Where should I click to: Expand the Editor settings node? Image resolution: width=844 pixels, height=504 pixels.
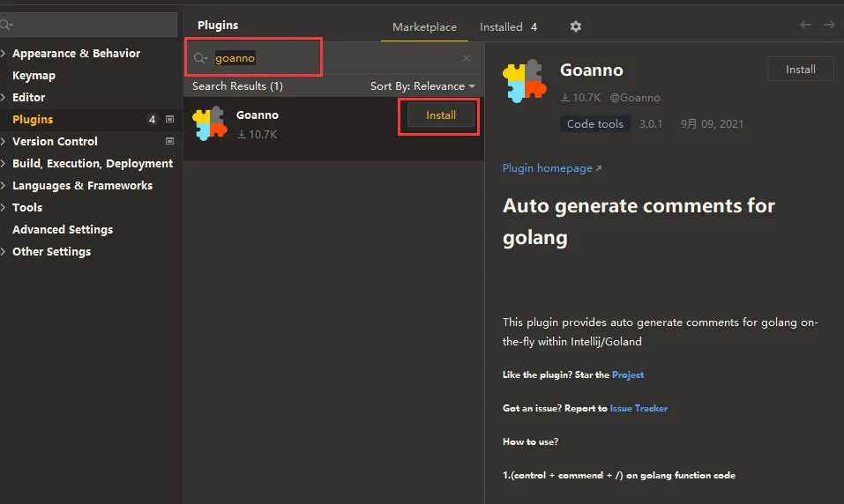click(x=4, y=97)
